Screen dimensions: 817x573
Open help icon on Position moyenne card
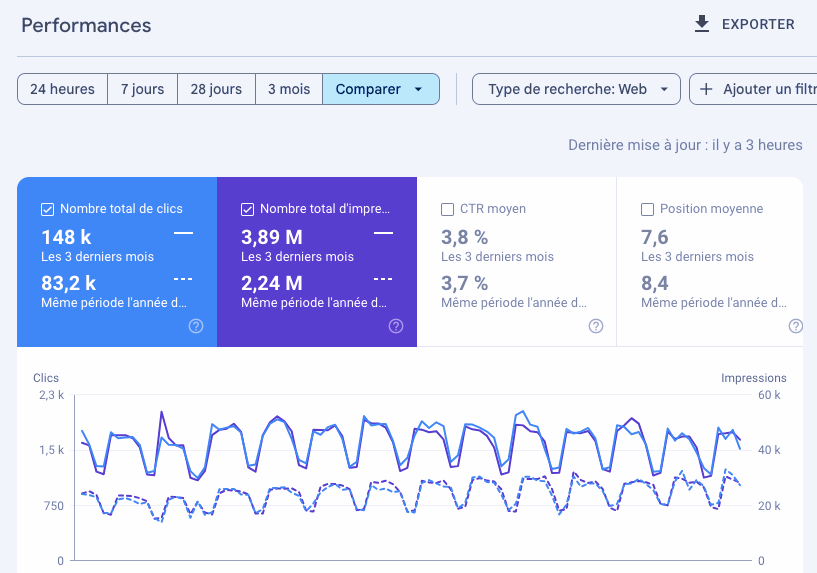pyautogui.click(x=796, y=326)
